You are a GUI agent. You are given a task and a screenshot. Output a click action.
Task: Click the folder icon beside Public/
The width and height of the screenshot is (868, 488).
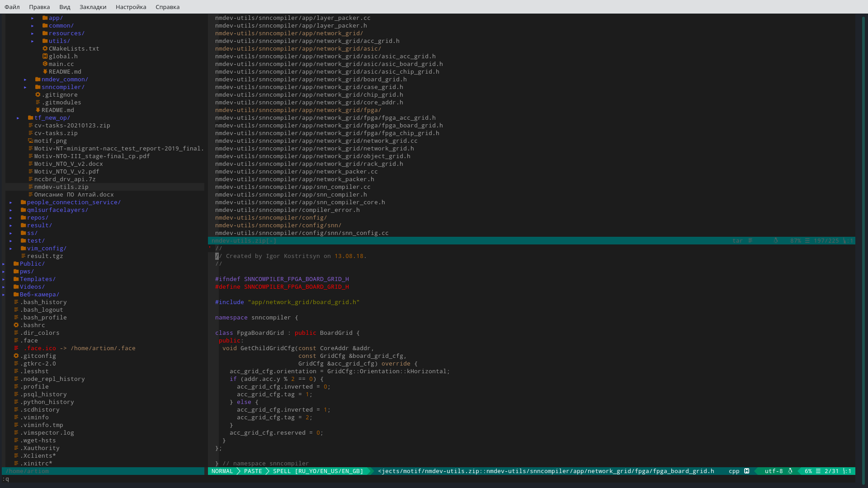[16, 264]
